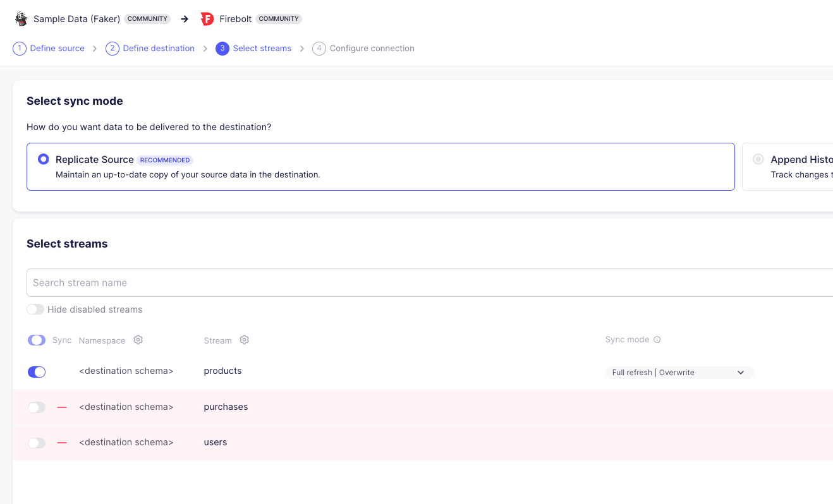
Task: Click purchases stream name
Action: [x=226, y=407]
